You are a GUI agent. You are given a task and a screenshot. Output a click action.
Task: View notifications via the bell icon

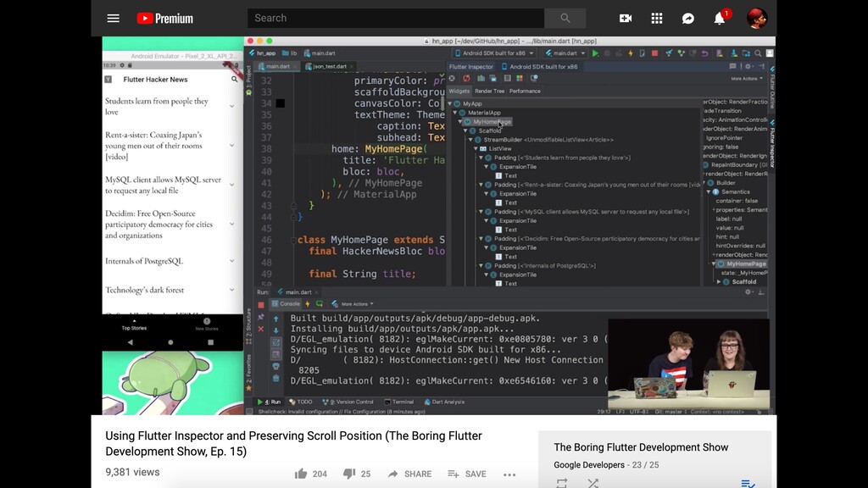(720, 19)
